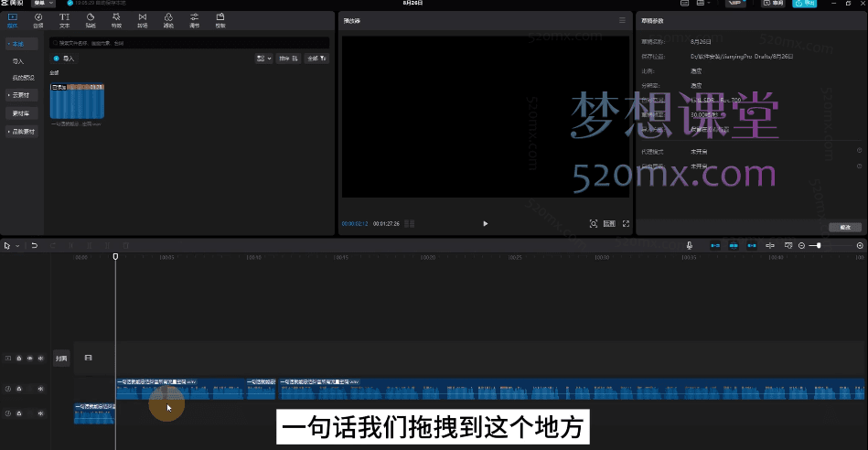Click the ratio (比例) button in player
The height and width of the screenshot is (450, 868).
tap(609, 223)
